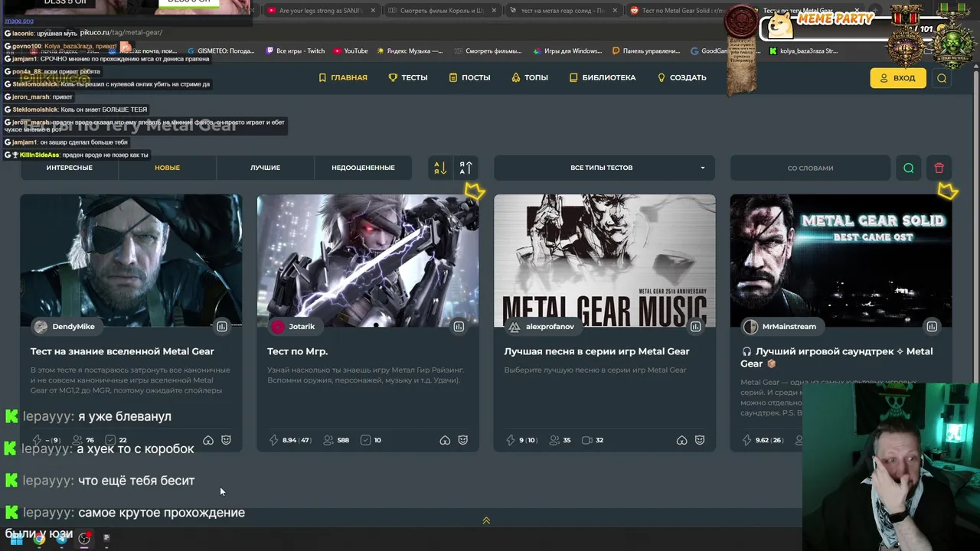Screen dimensions: 980x551
Task: Open the Яндекс Музыка bookmark
Action: point(409,51)
